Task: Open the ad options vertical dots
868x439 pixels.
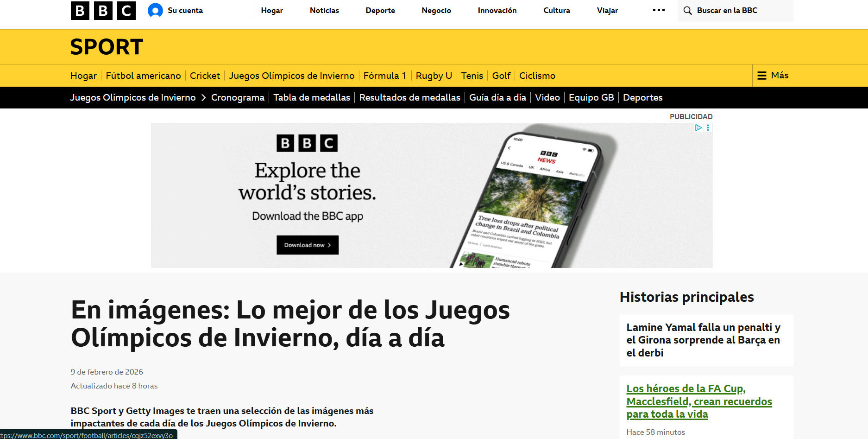Action: click(x=708, y=128)
